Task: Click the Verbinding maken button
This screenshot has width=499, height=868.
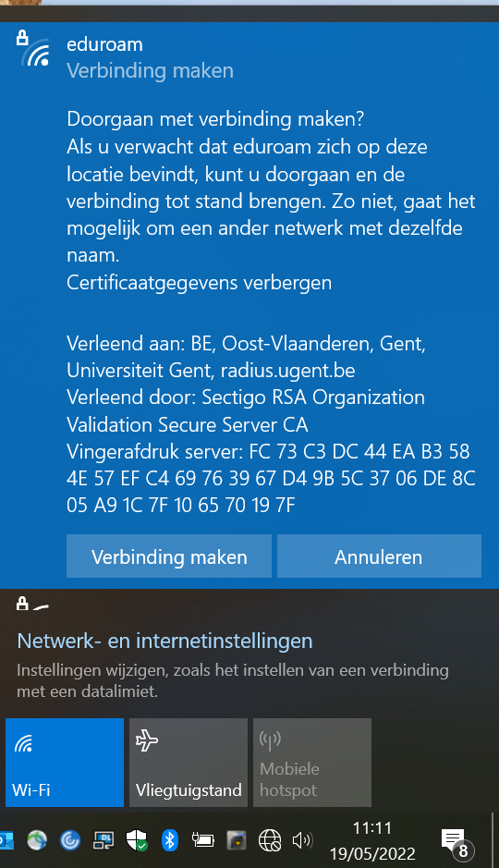Action: pos(169,556)
